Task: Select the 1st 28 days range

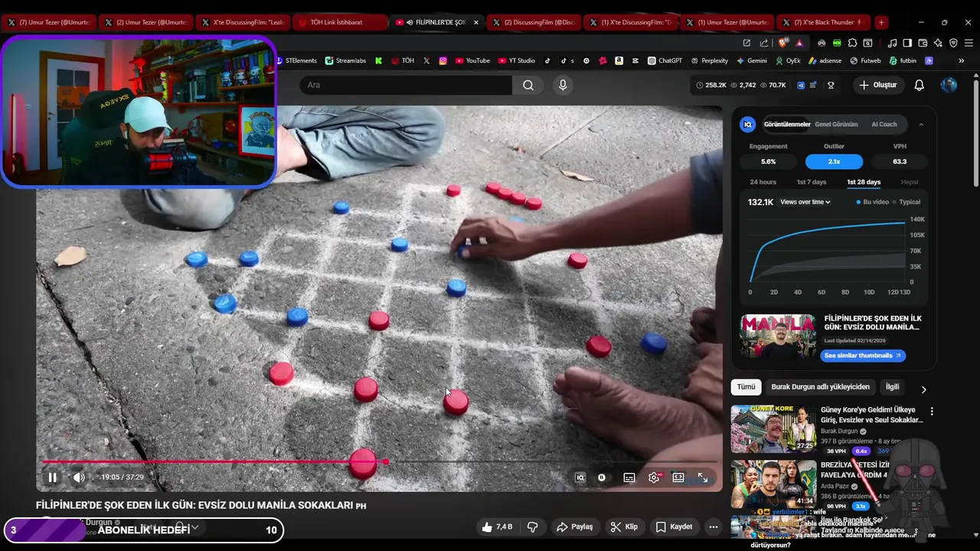Action: (x=864, y=182)
